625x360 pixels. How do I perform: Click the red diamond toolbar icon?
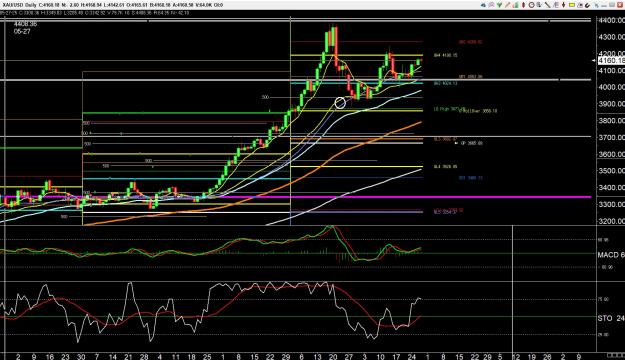click(x=523, y=5)
